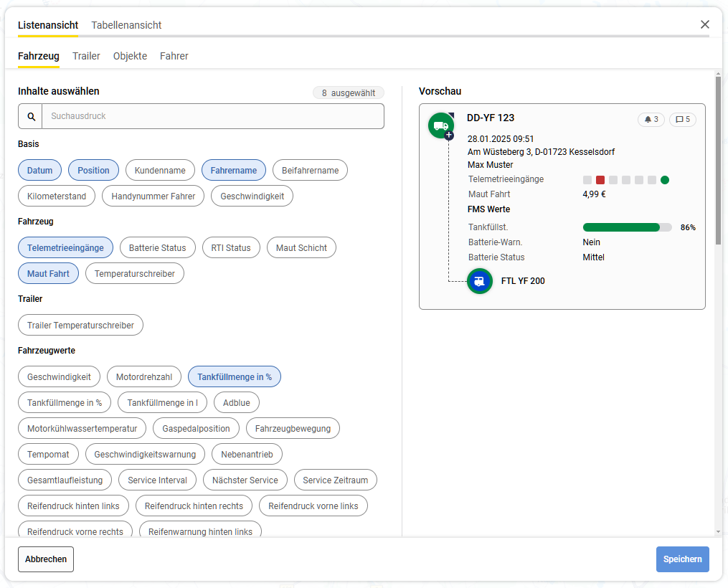Image resolution: width=728 pixels, height=588 pixels.
Task: Click the green truck icon in preview
Action: 440,125
